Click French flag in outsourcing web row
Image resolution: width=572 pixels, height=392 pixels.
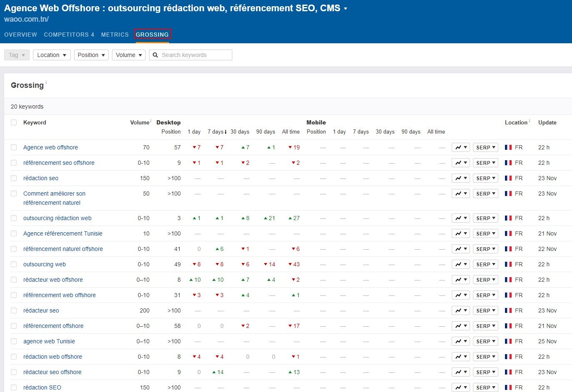tap(508, 264)
